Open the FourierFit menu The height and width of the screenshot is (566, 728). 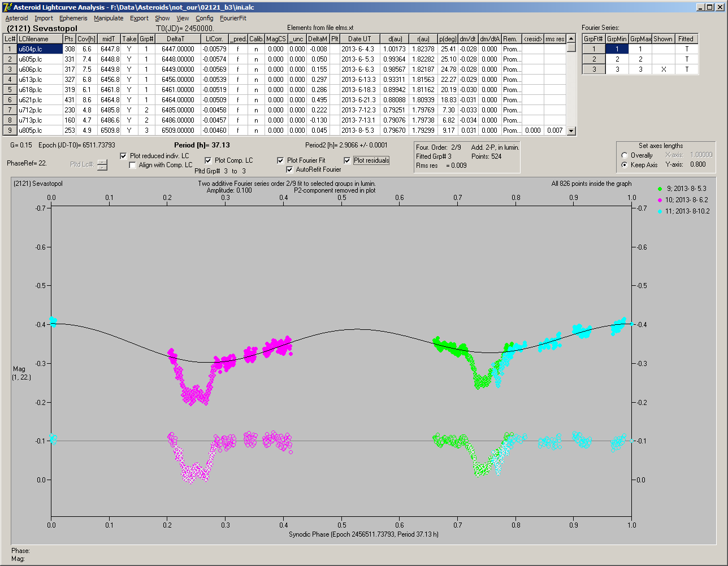pos(233,18)
